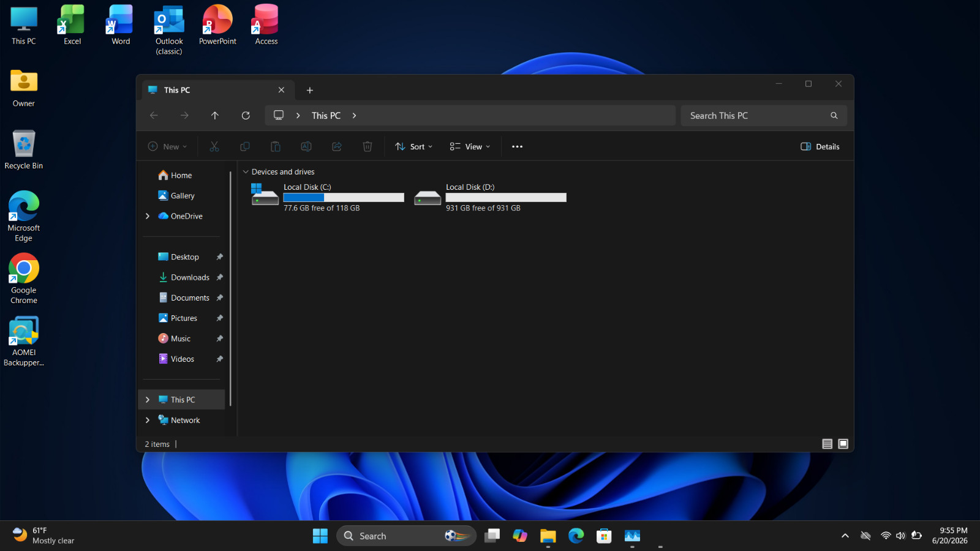Go up one folder level
Viewport: 980px width, 551px height.
(215, 116)
